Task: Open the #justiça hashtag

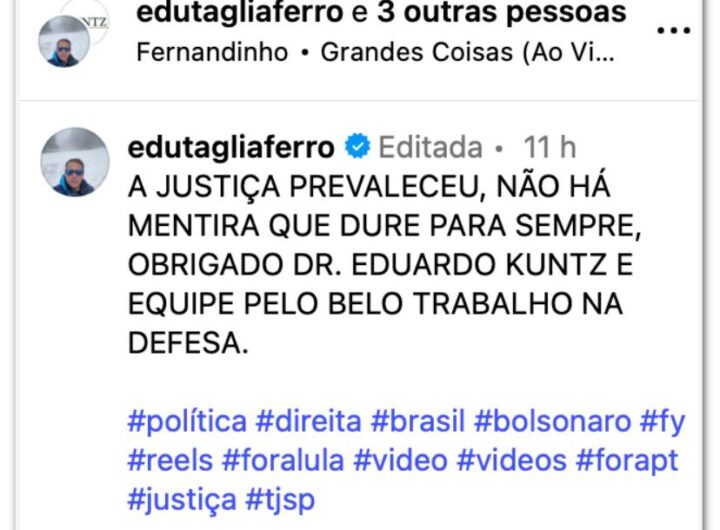Action: 182,500
